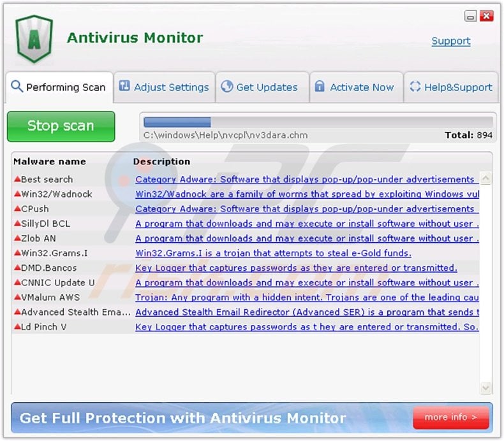The height and width of the screenshot is (441, 504).
Task: Open the Get Updates tab
Action: pyautogui.click(x=262, y=87)
